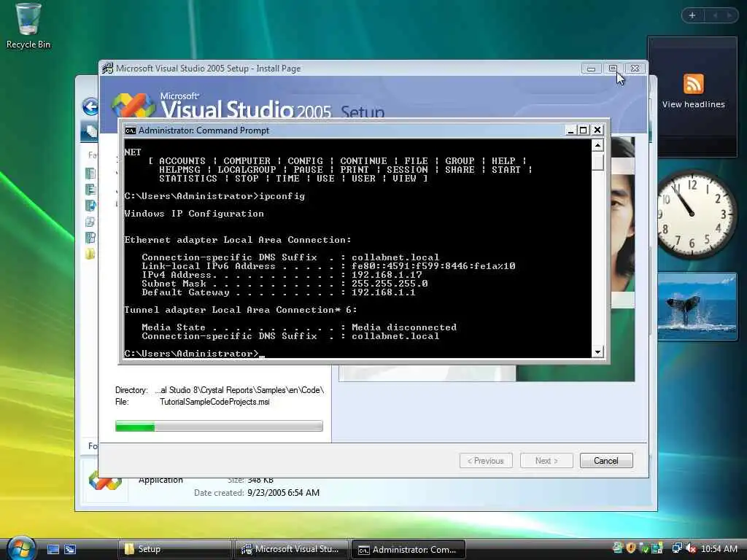Click the date created 9/23/2005 6:54 AM value
This screenshot has height=560, width=747.
[x=284, y=493]
